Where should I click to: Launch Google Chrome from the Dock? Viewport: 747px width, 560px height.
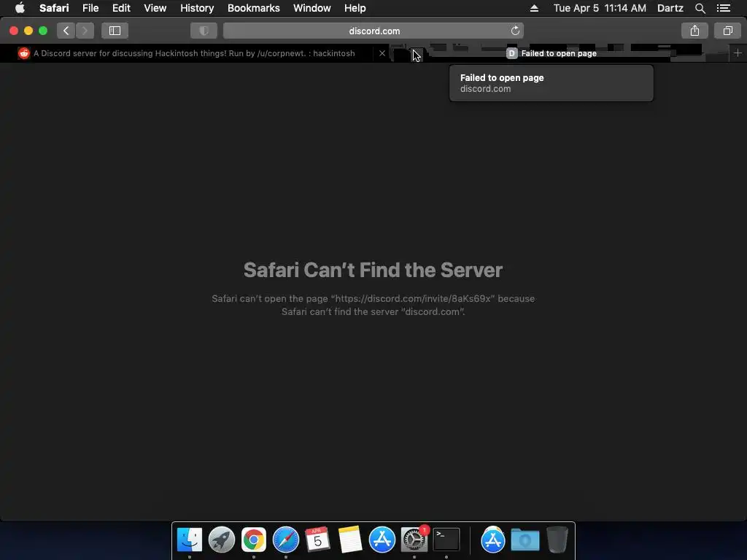point(253,540)
